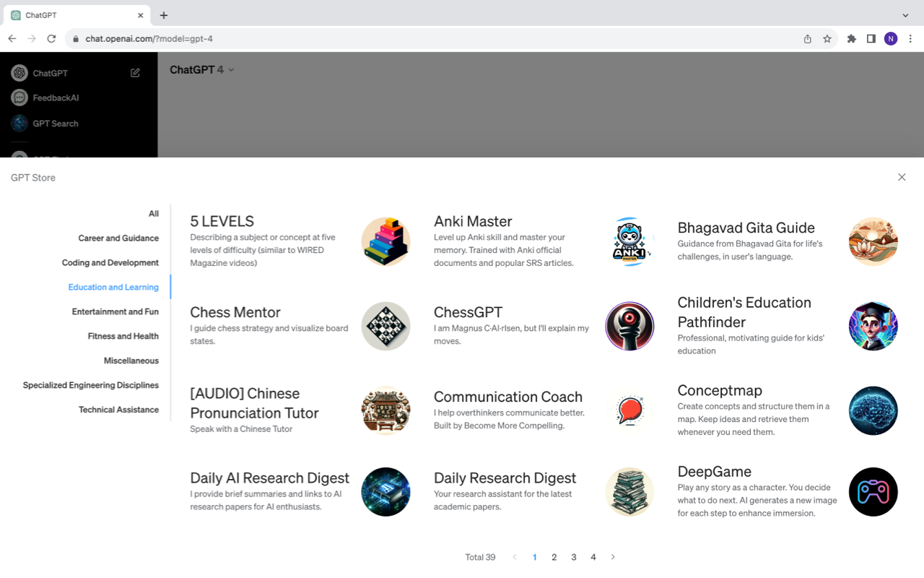Open the browser extensions puzzle icon
The width and height of the screenshot is (924, 578).
point(852,39)
